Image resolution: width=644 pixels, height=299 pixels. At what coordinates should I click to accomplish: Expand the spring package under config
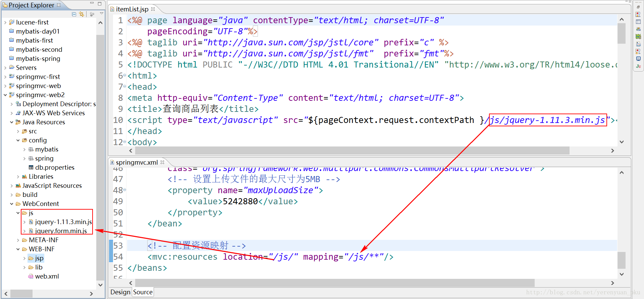(24, 158)
